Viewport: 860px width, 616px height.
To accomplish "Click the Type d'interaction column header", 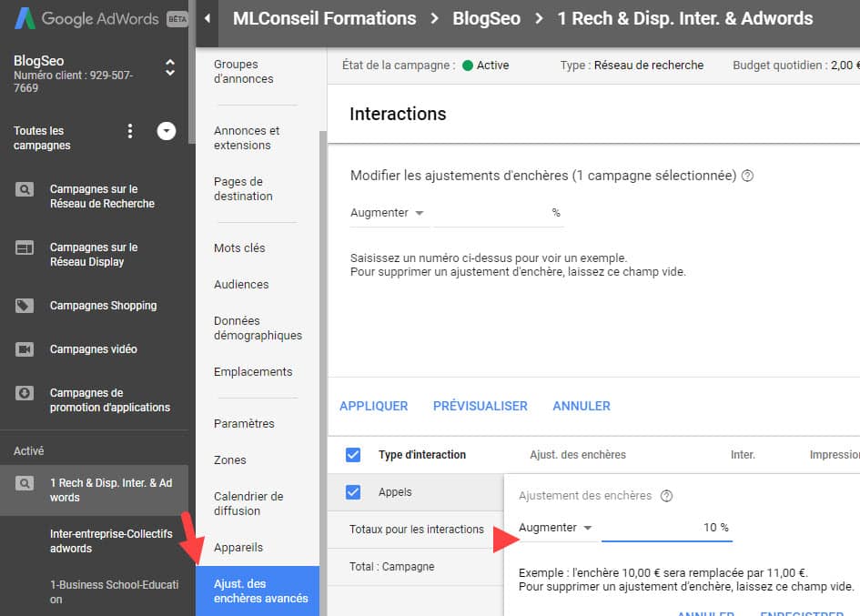I will coord(421,455).
